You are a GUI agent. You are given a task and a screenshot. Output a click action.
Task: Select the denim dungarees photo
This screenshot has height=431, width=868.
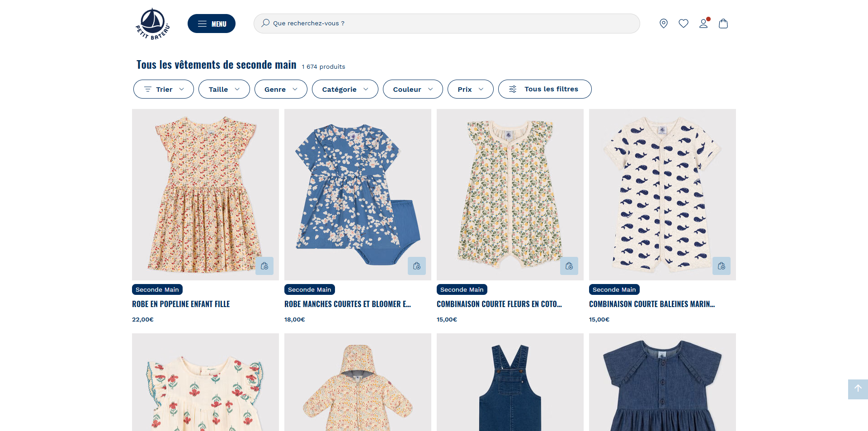point(510,382)
